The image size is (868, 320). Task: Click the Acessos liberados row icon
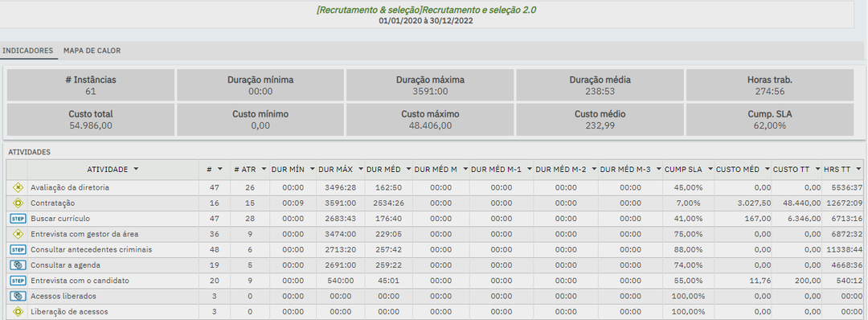click(x=18, y=296)
